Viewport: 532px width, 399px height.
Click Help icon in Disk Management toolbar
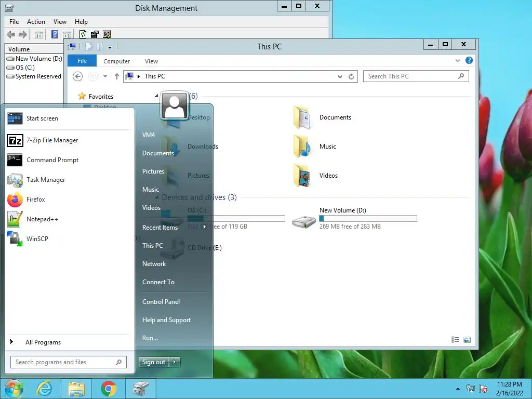[55, 34]
